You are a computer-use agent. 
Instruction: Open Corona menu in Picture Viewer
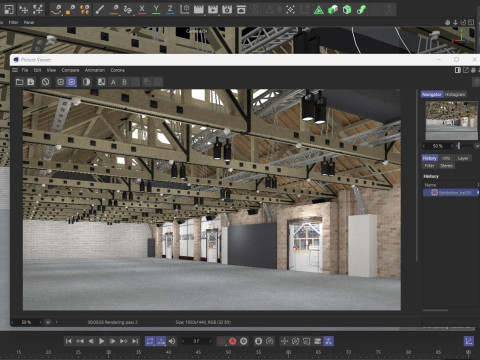point(117,70)
